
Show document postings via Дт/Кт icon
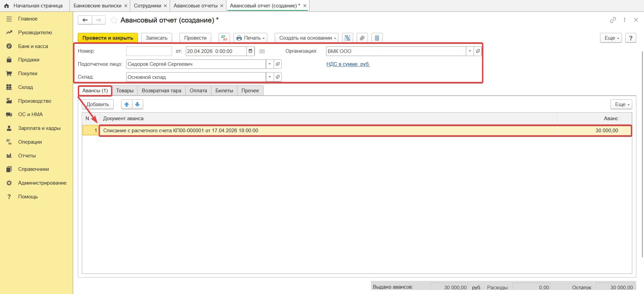pos(224,38)
